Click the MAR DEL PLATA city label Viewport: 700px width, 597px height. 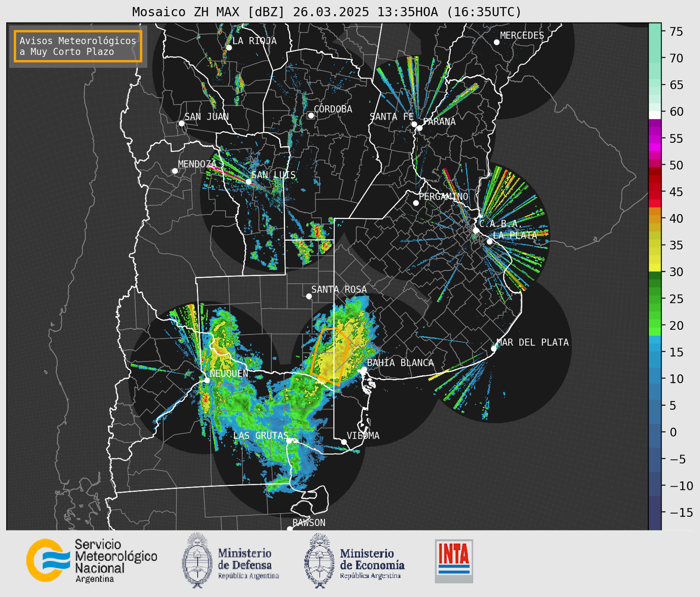pos(532,342)
